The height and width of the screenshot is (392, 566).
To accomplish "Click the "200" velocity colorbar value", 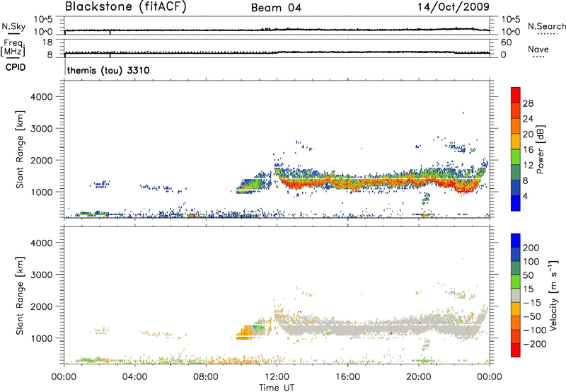I will tap(531, 248).
